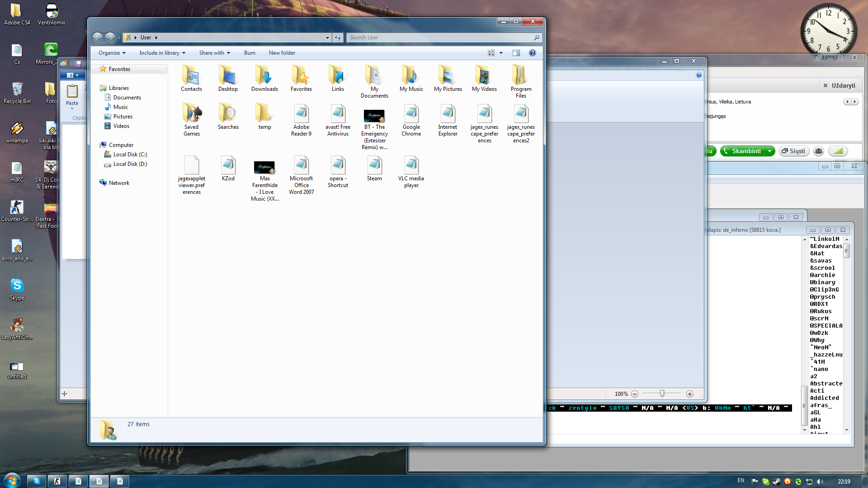The image size is (868, 488).
Task: Adjust the 100% zoom slider handle
Action: 662,394
